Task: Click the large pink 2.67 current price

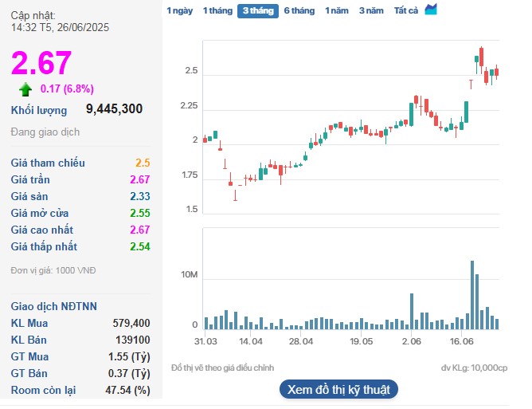Action: coord(41,64)
